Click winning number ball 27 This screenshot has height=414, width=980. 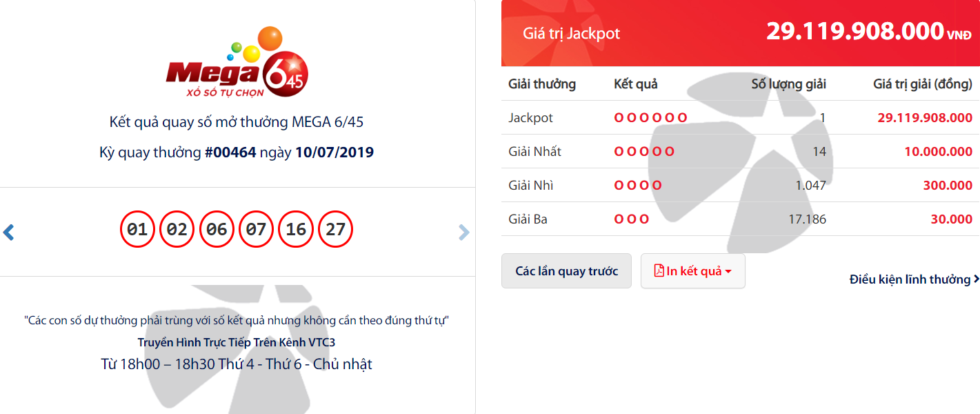click(335, 230)
